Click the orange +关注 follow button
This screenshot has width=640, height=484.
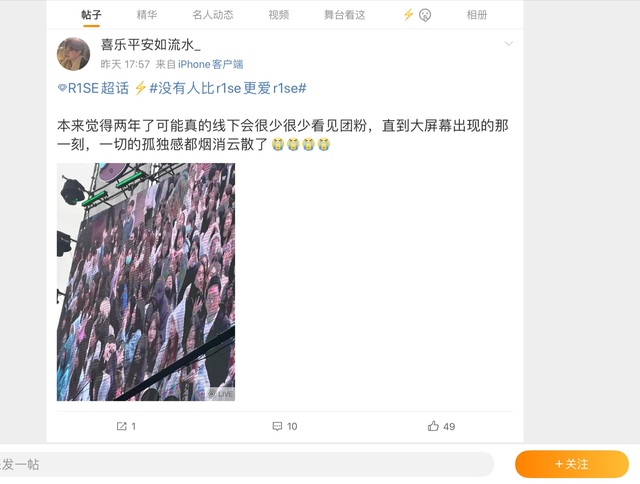tap(572, 464)
